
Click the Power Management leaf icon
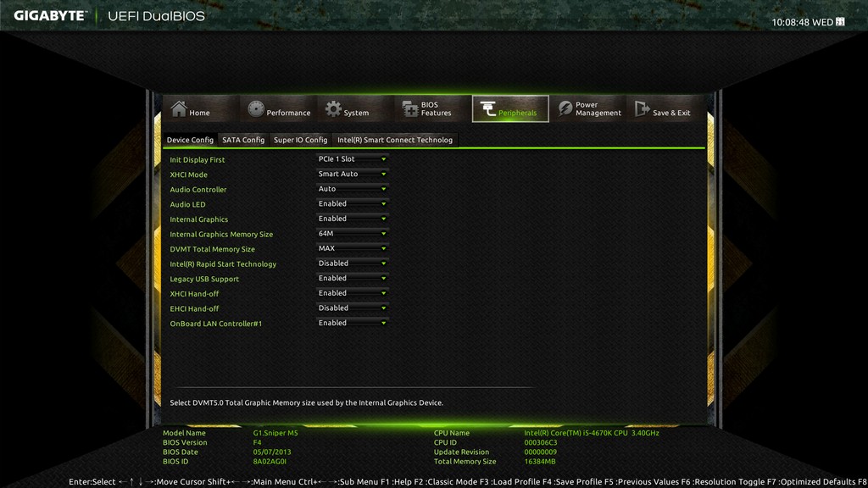565,109
